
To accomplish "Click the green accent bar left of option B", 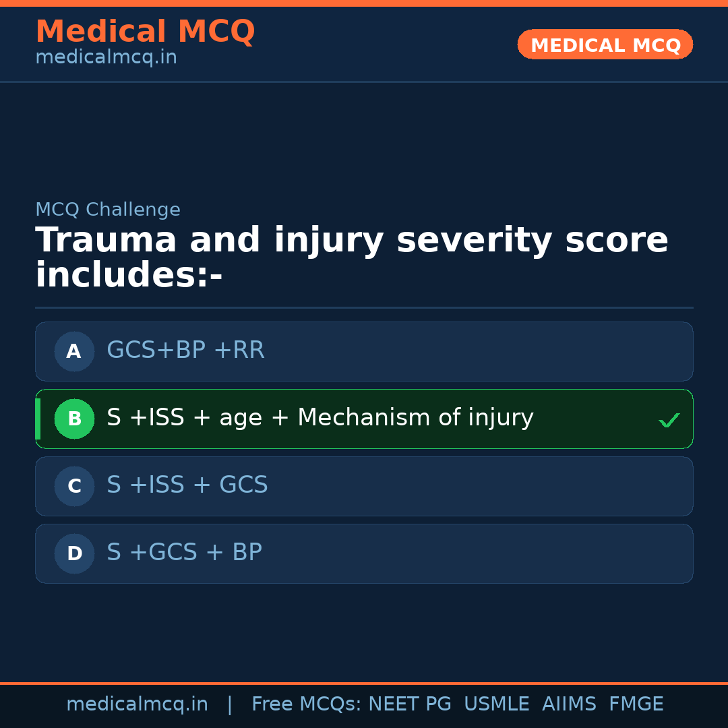I will tap(38, 419).
